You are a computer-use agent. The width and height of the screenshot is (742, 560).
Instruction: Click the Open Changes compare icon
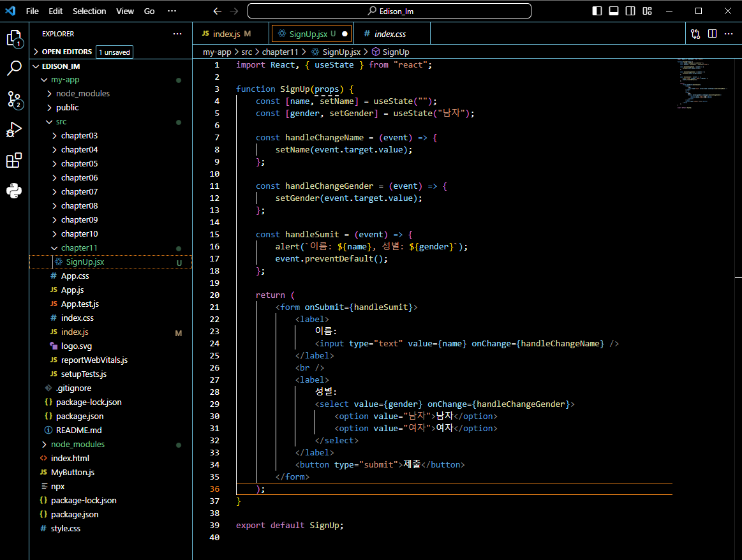695,34
